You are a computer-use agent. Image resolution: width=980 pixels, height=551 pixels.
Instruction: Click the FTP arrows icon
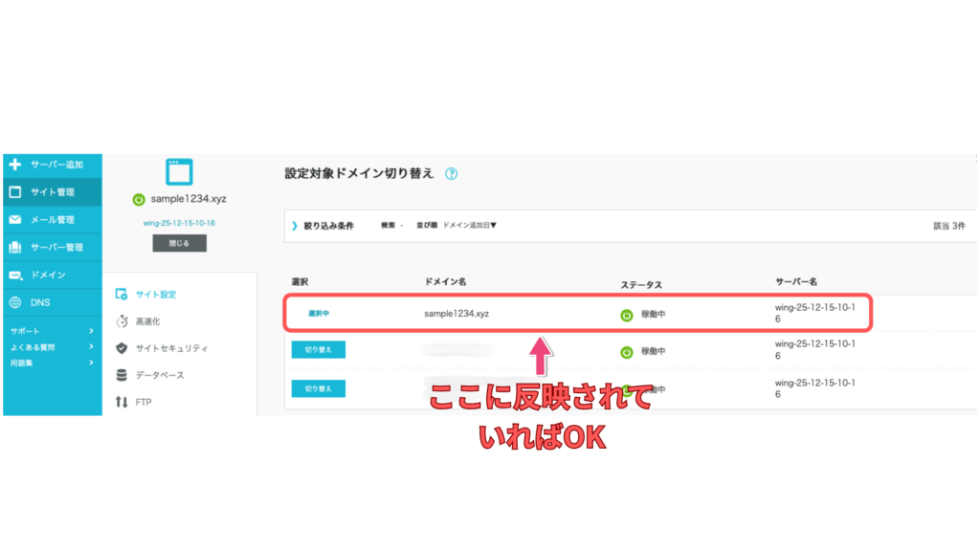[122, 402]
